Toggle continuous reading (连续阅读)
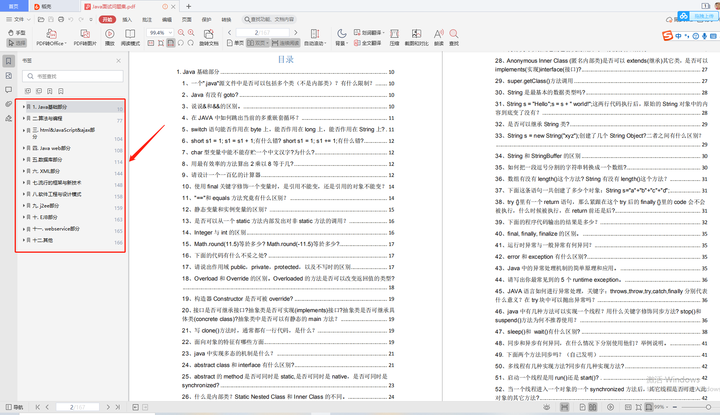 [x=285, y=43]
